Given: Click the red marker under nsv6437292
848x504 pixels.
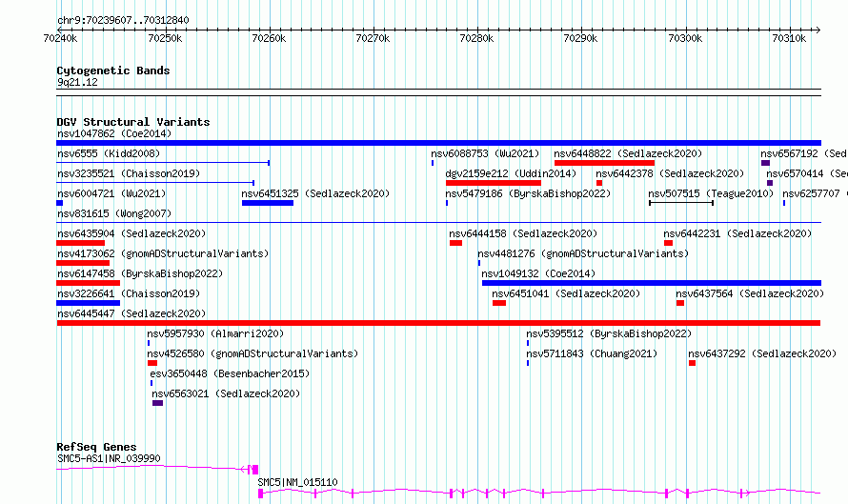Looking at the screenshot, I should pos(693,363).
